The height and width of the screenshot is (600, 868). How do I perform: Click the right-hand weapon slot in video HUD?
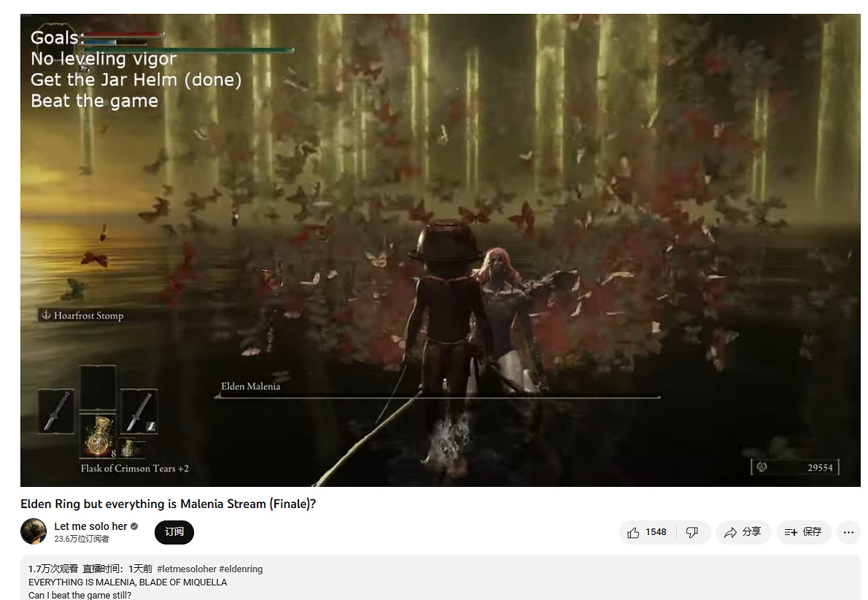click(139, 411)
